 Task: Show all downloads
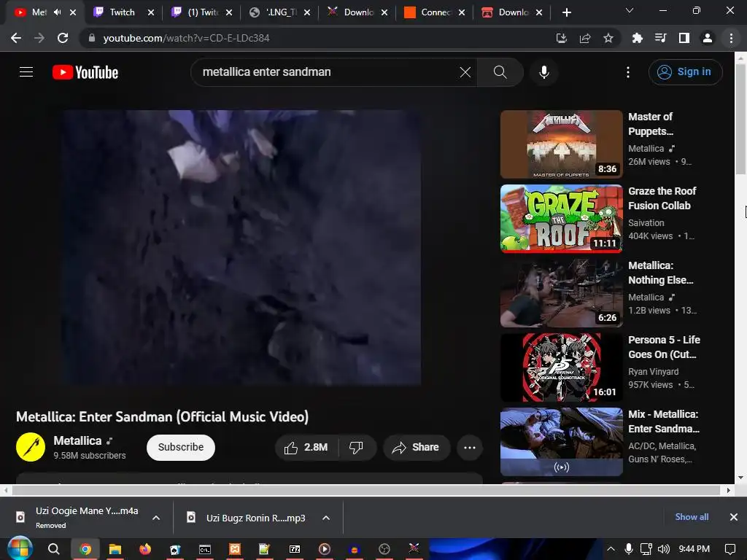coord(692,517)
